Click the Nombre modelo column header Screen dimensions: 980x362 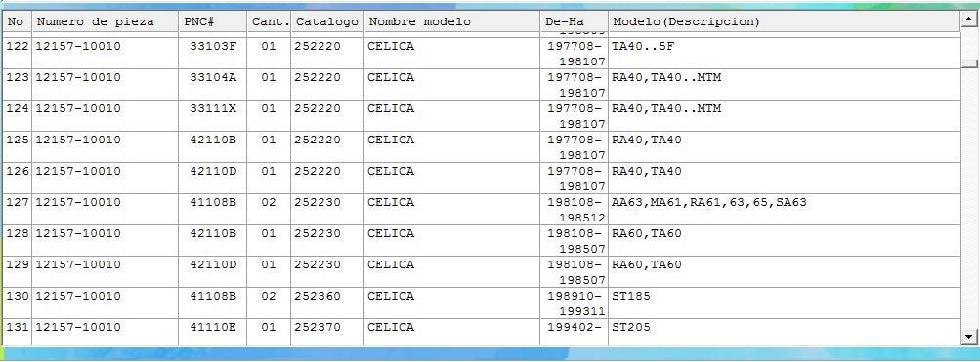(451, 21)
